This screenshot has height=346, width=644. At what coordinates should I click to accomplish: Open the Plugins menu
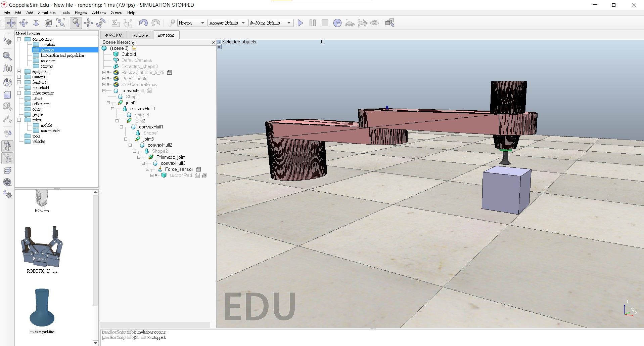81,12
